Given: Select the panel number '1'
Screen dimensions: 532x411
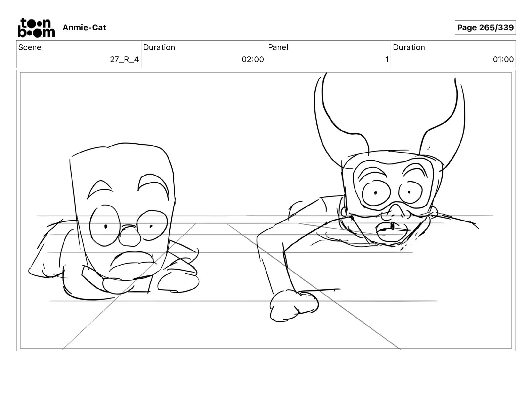Looking at the screenshot, I should point(387,59).
